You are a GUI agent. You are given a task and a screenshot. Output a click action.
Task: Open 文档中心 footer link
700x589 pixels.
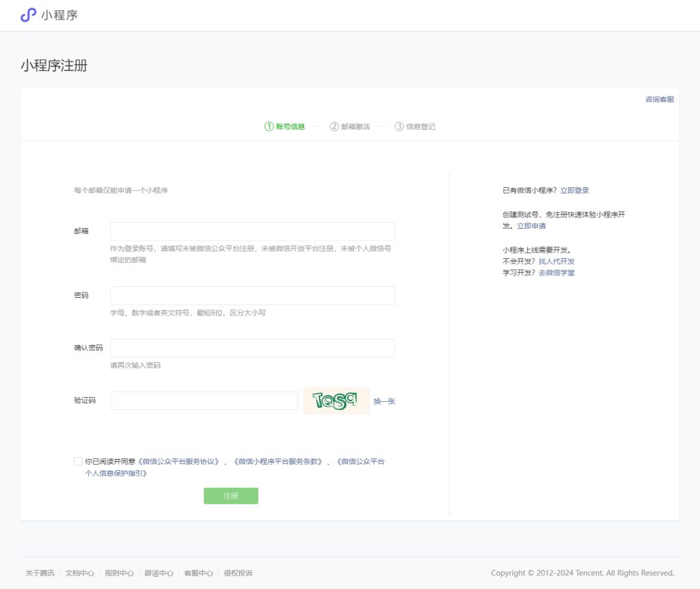click(79, 573)
